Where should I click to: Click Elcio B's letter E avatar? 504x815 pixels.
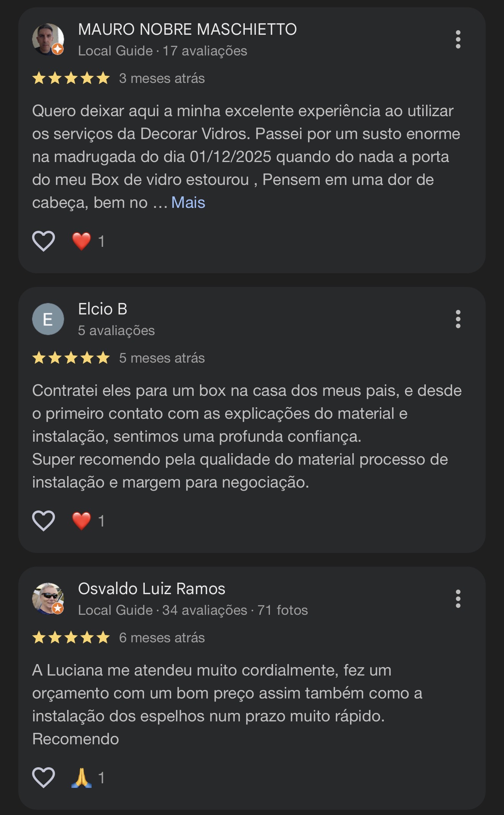coord(48,319)
